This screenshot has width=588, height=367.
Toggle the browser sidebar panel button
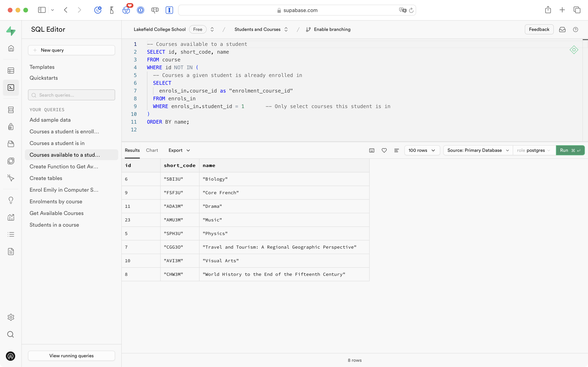coord(42,10)
